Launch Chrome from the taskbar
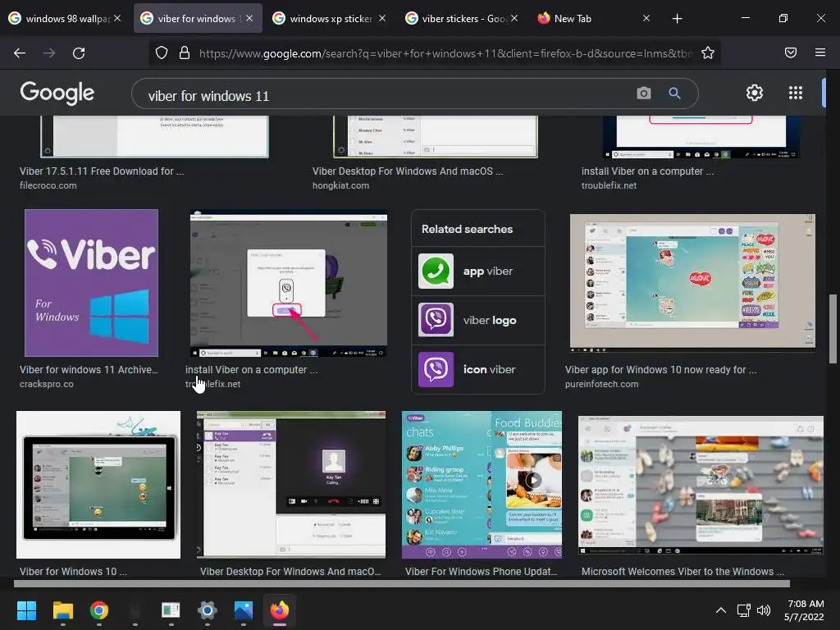The image size is (840, 630). [x=99, y=610]
